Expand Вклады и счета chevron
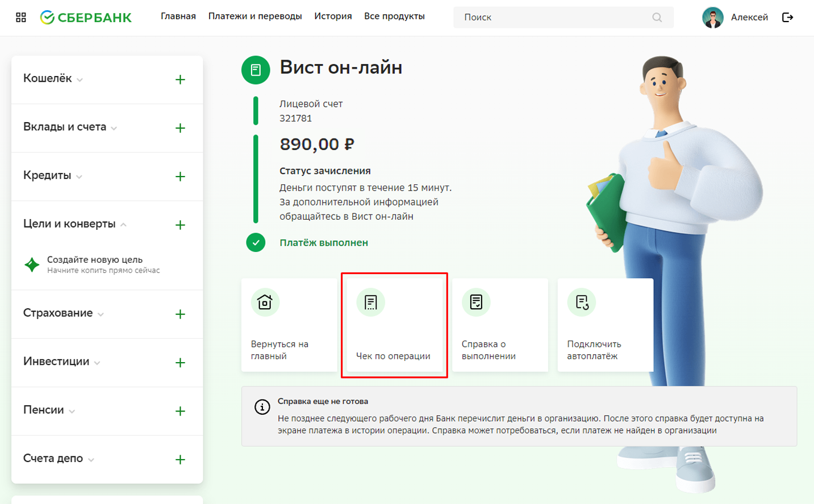 point(114,129)
